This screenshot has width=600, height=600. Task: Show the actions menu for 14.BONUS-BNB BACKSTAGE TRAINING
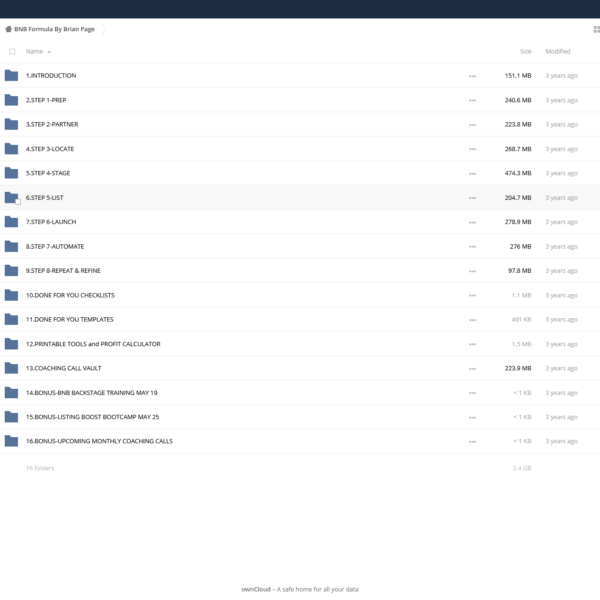473,393
